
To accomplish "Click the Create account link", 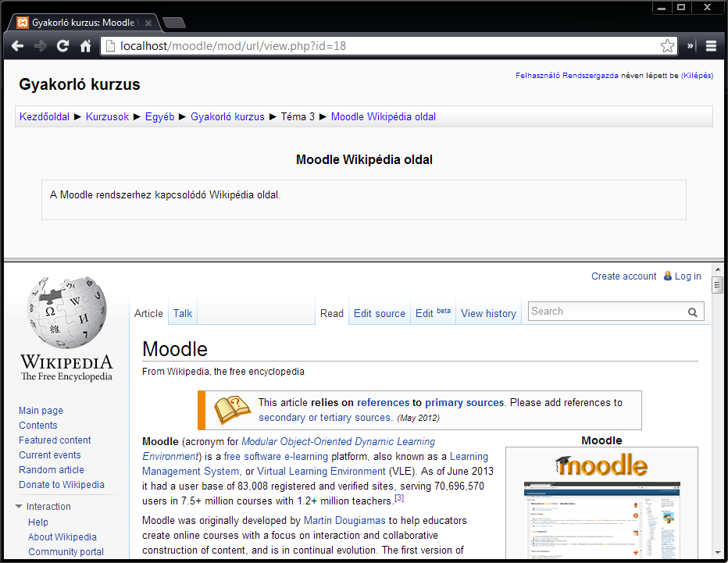I will (x=623, y=276).
